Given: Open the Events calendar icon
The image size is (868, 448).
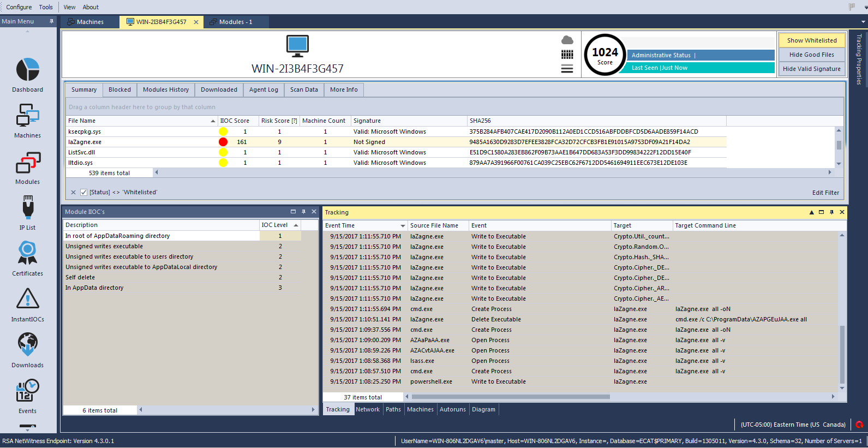Looking at the screenshot, I should (x=27, y=391).
